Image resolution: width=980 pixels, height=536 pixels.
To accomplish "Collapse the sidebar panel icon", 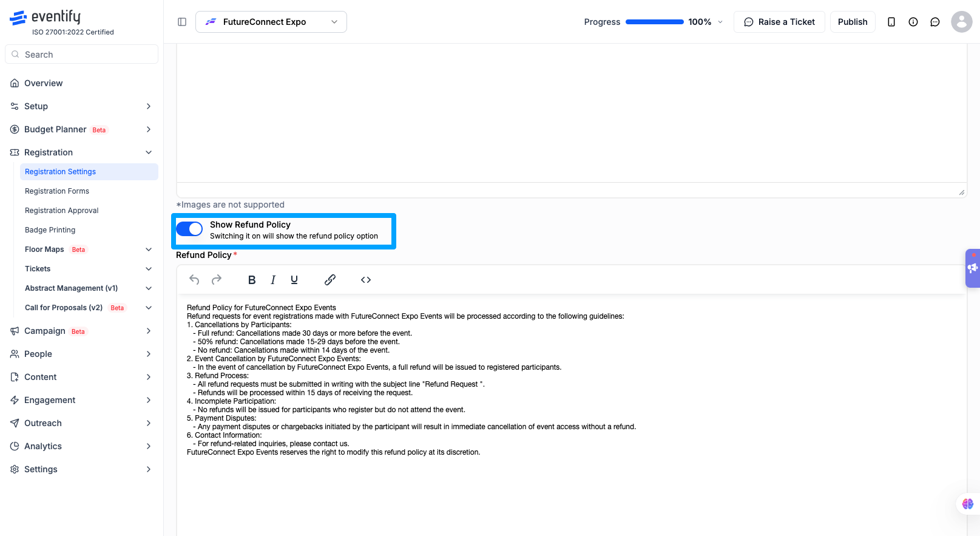I will [182, 22].
